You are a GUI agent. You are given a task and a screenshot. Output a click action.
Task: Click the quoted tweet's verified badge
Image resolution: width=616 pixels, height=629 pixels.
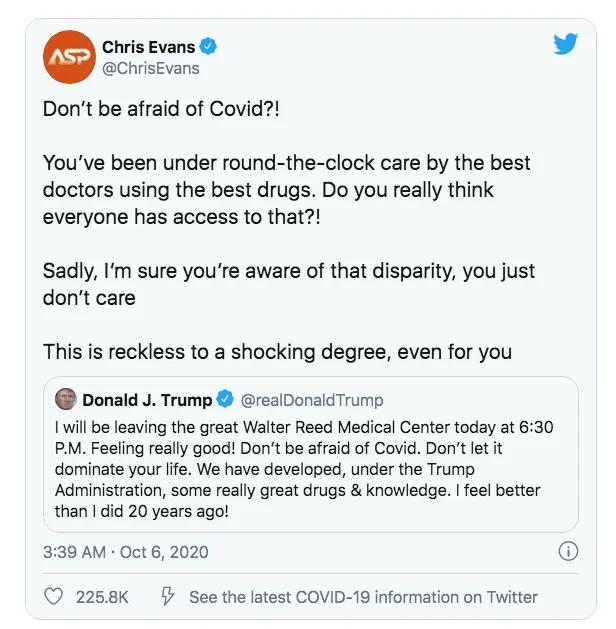click(x=225, y=400)
